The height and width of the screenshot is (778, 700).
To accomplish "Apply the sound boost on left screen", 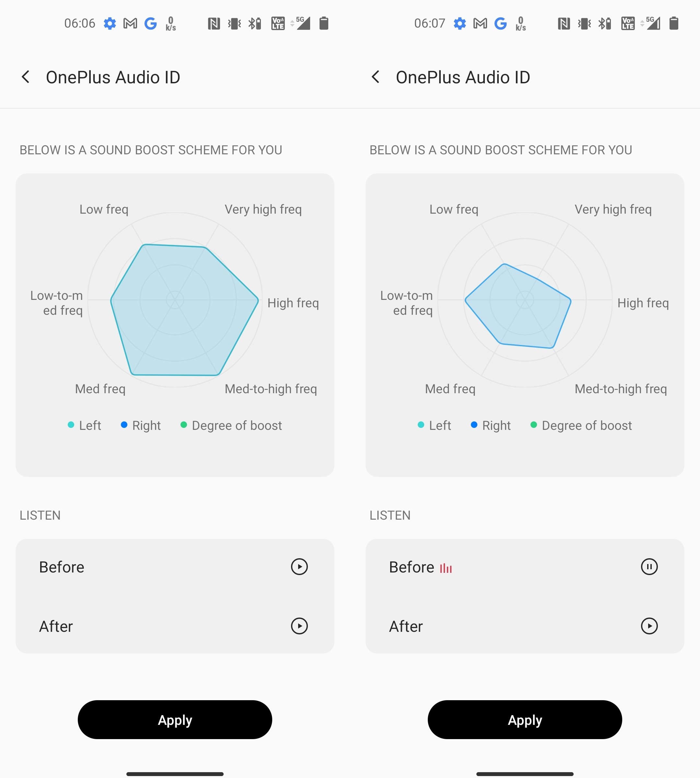I will [175, 720].
